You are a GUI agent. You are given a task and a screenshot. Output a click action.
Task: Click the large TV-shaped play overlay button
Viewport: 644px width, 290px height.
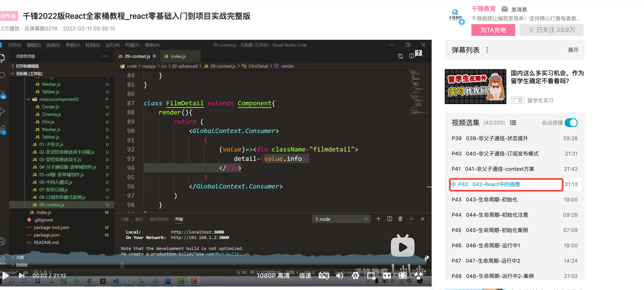point(402,246)
